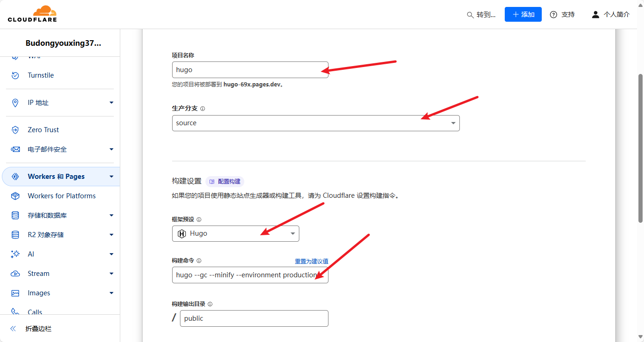The image size is (644, 342).
Task: Click the Cloudflare logo
Action: (x=32, y=14)
